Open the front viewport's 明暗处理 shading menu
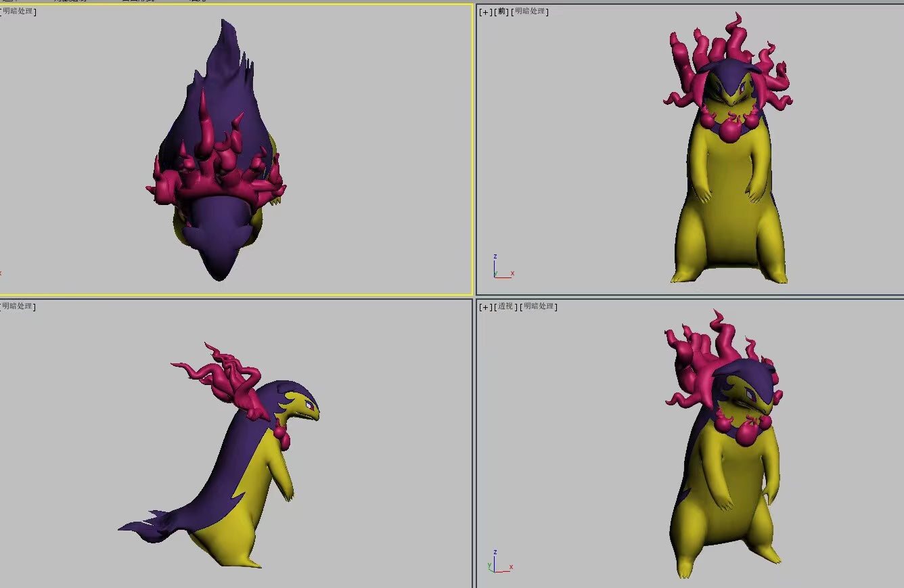904x588 pixels. pos(530,12)
